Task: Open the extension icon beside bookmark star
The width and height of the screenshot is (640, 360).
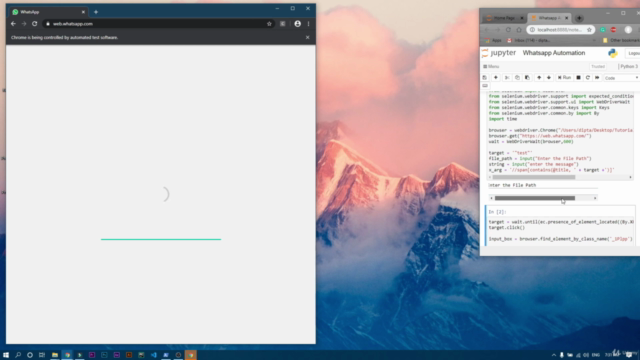Action: (282, 24)
